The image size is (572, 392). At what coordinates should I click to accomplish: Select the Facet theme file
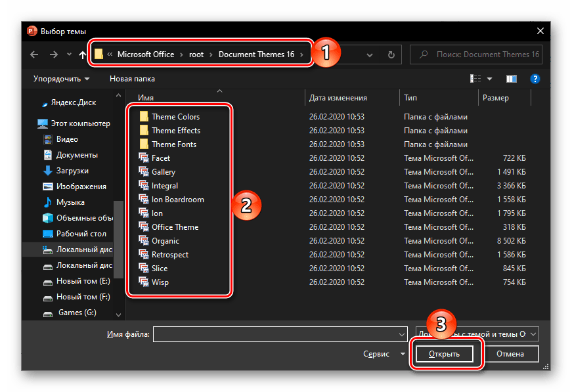point(161,158)
